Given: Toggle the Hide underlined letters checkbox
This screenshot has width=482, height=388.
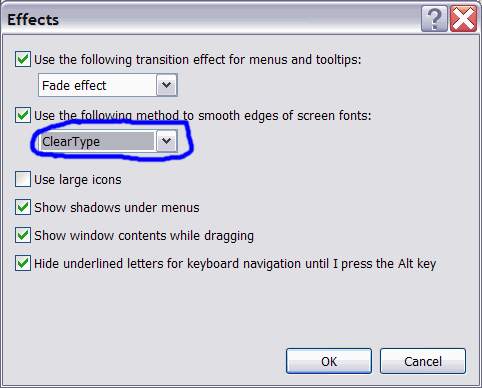Looking at the screenshot, I should tap(23, 263).
